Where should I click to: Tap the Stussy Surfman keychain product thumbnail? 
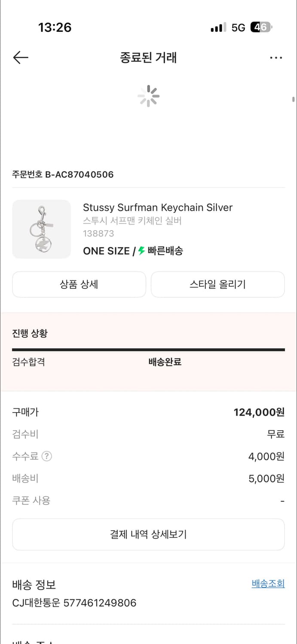(x=41, y=229)
